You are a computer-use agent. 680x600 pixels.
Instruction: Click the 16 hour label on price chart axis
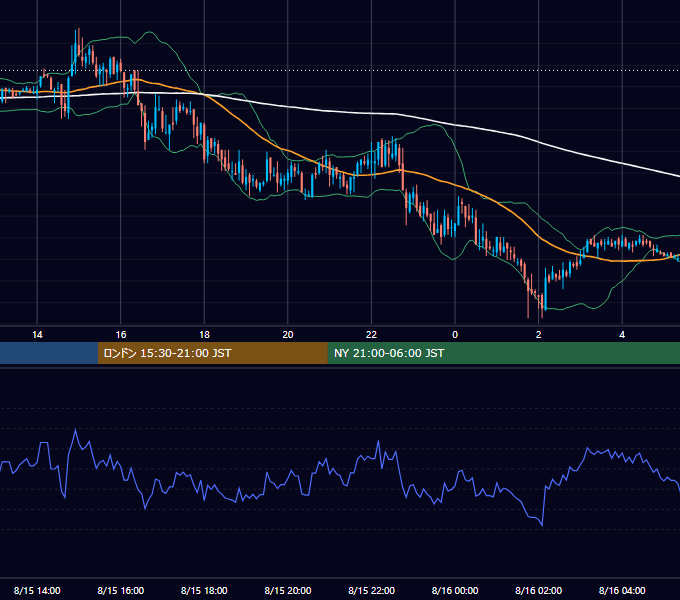[121, 335]
